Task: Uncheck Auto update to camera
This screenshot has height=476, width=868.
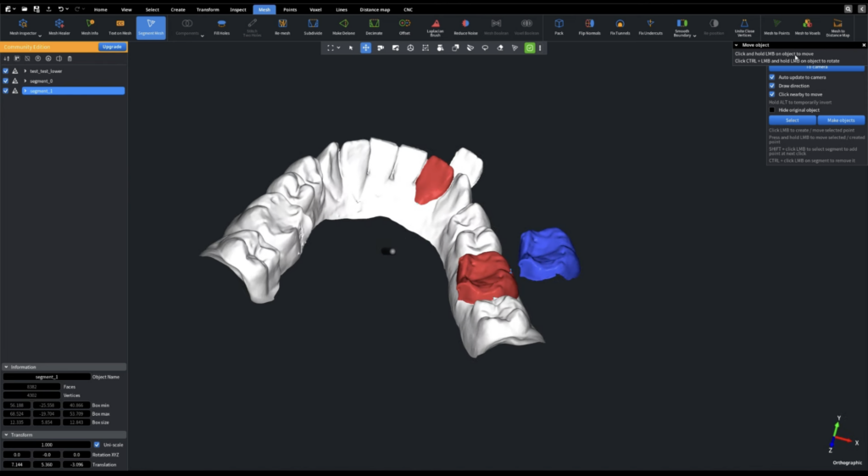Action: tap(772, 77)
